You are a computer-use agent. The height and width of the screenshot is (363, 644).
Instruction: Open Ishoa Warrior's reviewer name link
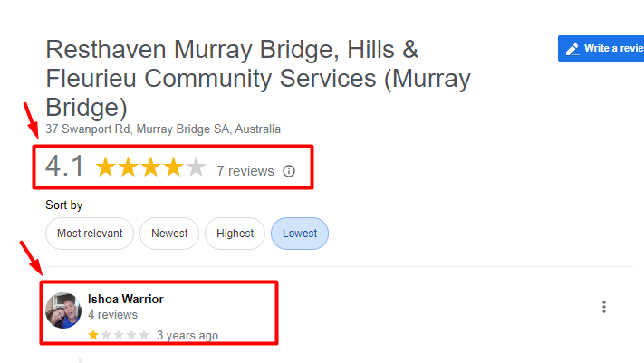click(x=125, y=299)
